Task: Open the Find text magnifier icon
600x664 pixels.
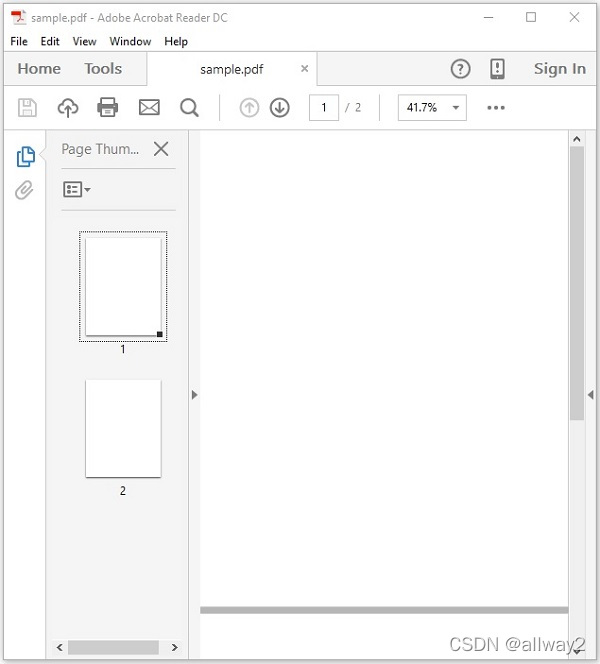Action: [x=189, y=108]
